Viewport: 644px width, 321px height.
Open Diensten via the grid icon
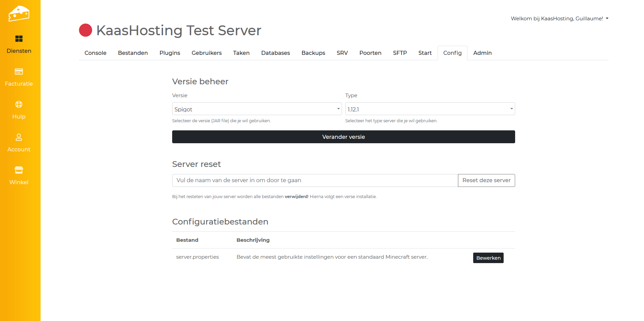point(19,39)
